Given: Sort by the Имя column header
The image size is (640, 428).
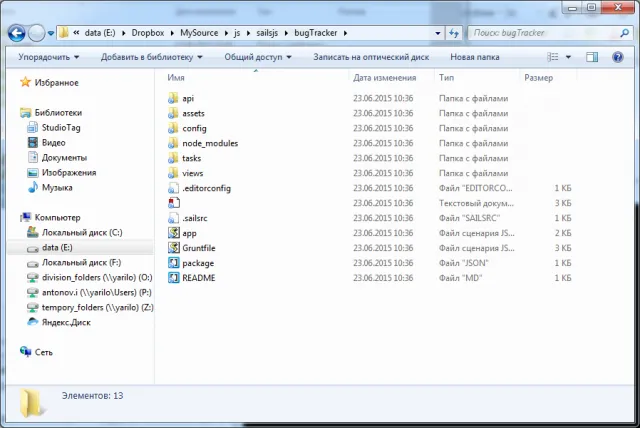Looking at the screenshot, I should [x=176, y=78].
